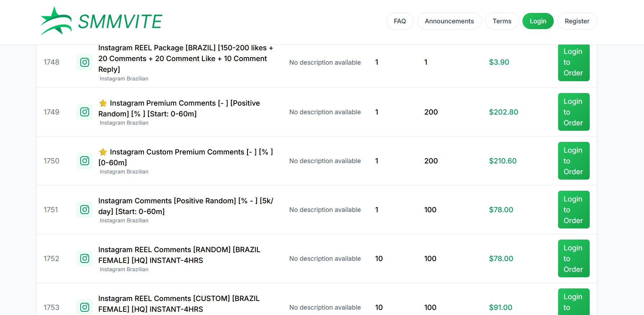Open the Register page

577,21
